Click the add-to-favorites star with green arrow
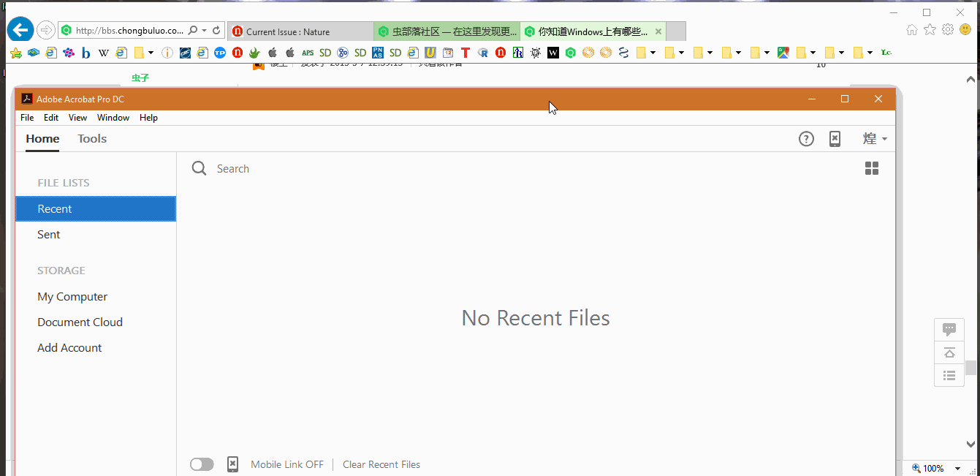 click(15, 53)
